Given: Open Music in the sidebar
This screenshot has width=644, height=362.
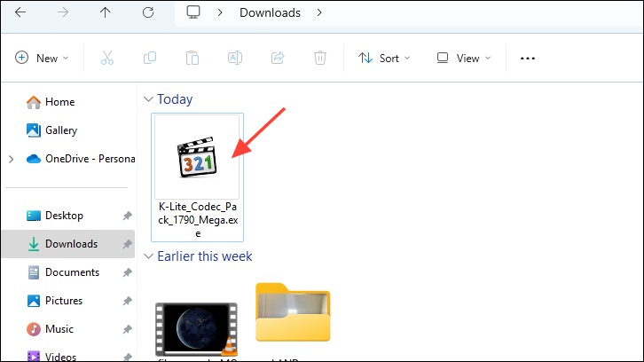Looking at the screenshot, I should tap(59, 328).
